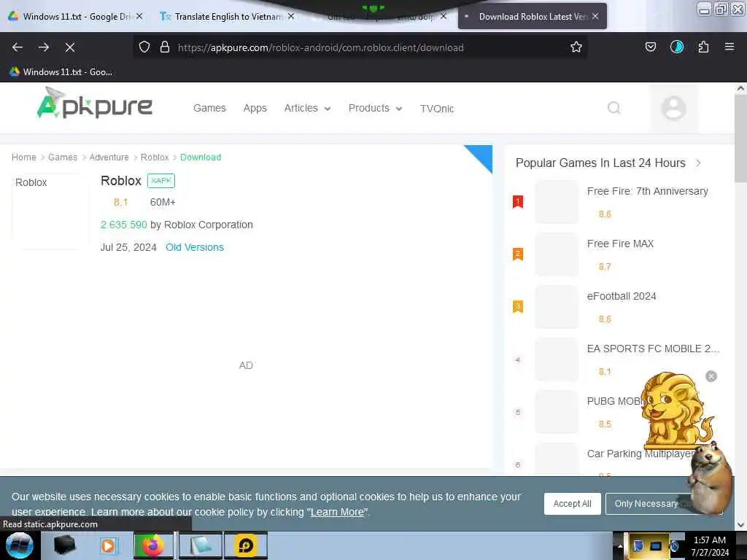Click the Games breadcrumb link
The image size is (747, 560).
point(63,157)
